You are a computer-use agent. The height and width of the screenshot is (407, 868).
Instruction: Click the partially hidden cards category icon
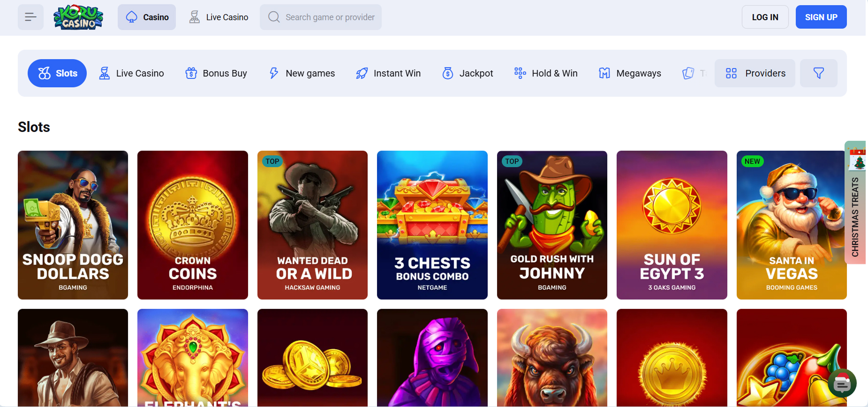[x=688, y=73]
